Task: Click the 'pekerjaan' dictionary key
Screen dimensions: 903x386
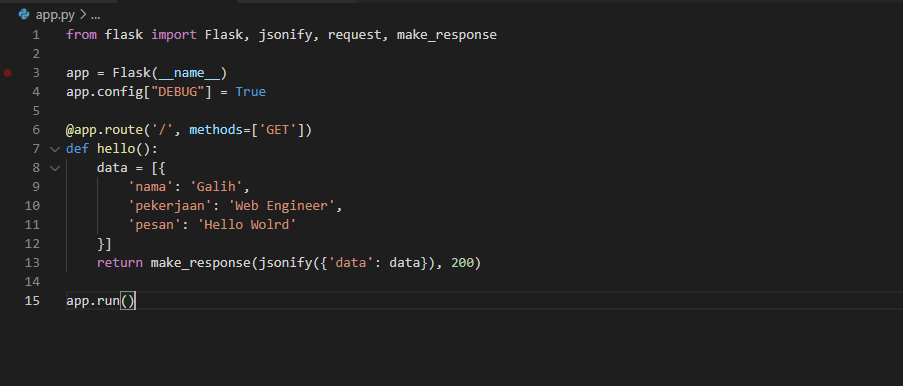Action: 170,206
